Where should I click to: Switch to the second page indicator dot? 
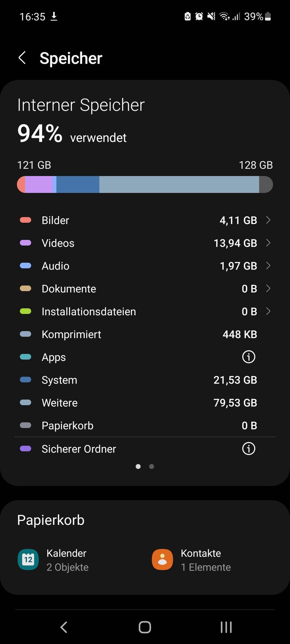pyautogui.click(x=151, y=466)
